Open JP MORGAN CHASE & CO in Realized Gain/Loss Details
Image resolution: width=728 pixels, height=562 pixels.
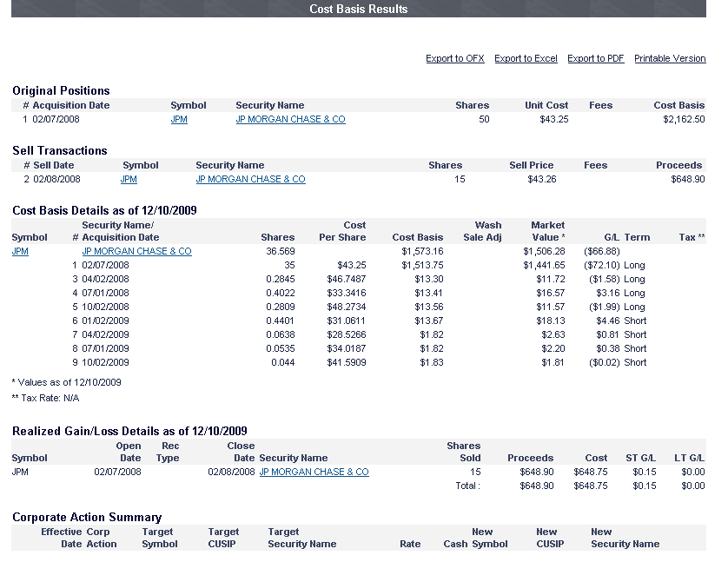pyautogui.click(x=314, y=472)
